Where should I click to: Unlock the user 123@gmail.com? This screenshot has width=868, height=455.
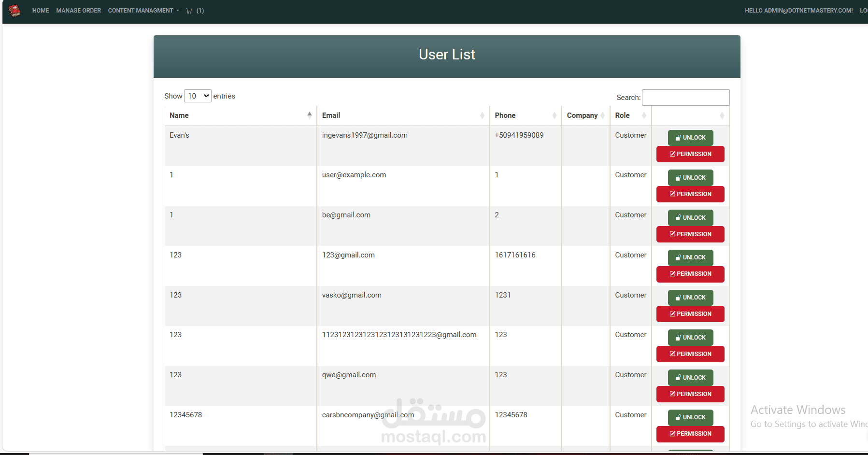(x=691, y=257)
